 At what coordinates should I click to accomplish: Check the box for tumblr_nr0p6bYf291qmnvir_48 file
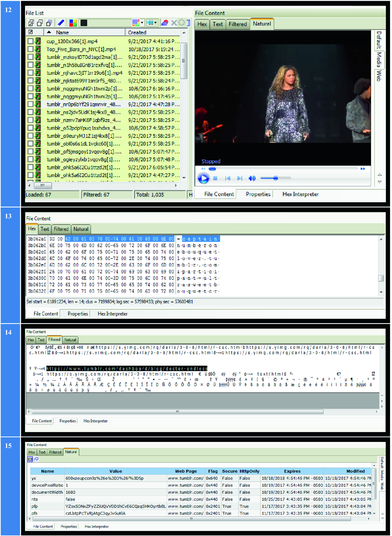click(30, 104)
